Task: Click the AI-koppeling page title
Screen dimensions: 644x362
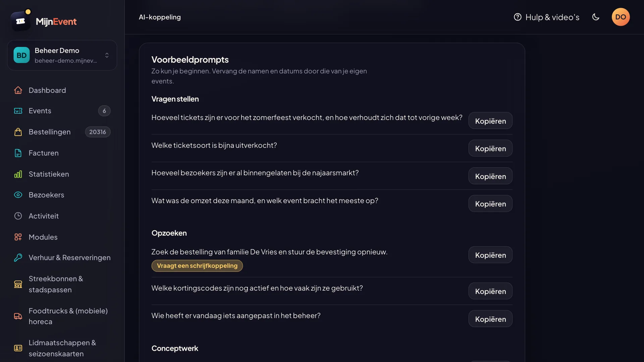Action: click(160, 17)
